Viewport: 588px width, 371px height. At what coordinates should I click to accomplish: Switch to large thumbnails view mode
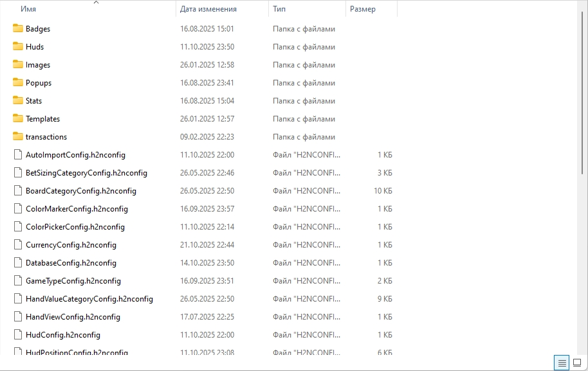[x=577, y=363]
